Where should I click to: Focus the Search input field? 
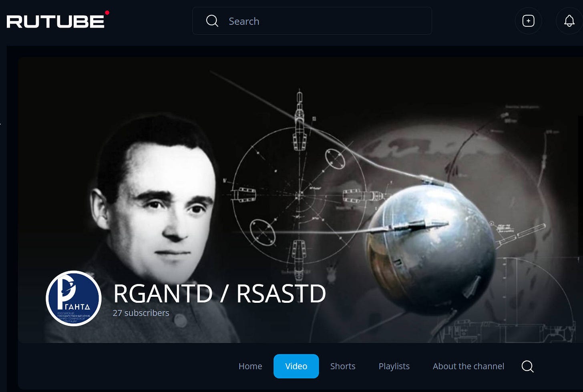(312, 21)
